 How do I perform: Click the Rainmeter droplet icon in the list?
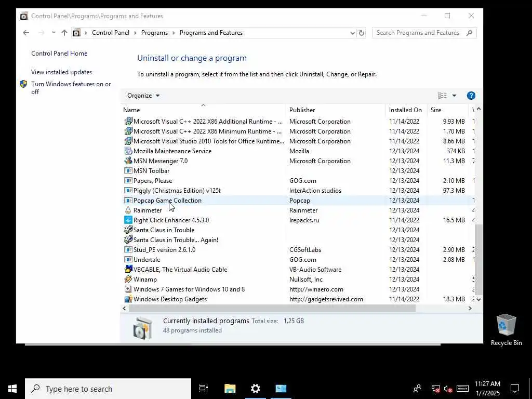click(128, 210)
